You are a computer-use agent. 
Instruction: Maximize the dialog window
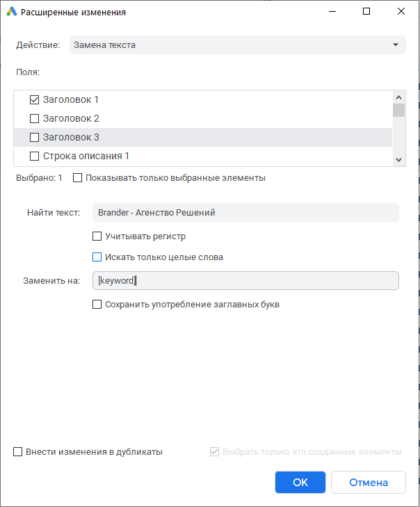(x=366, y=12)
